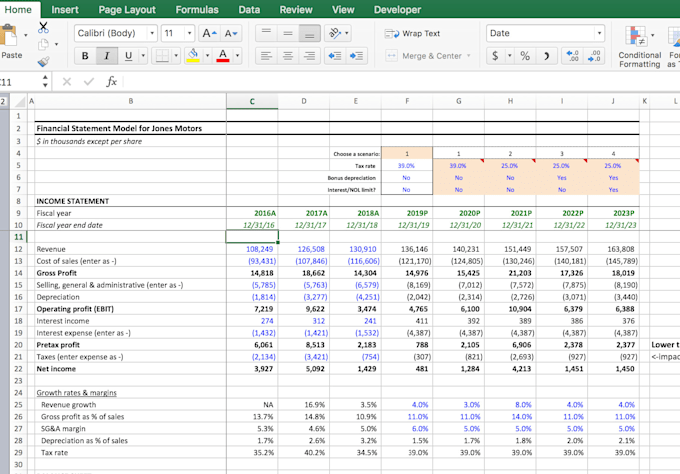Apply yellow fill color bucket
This screenshot has height=474, width=680.
[x=193, y=56]
